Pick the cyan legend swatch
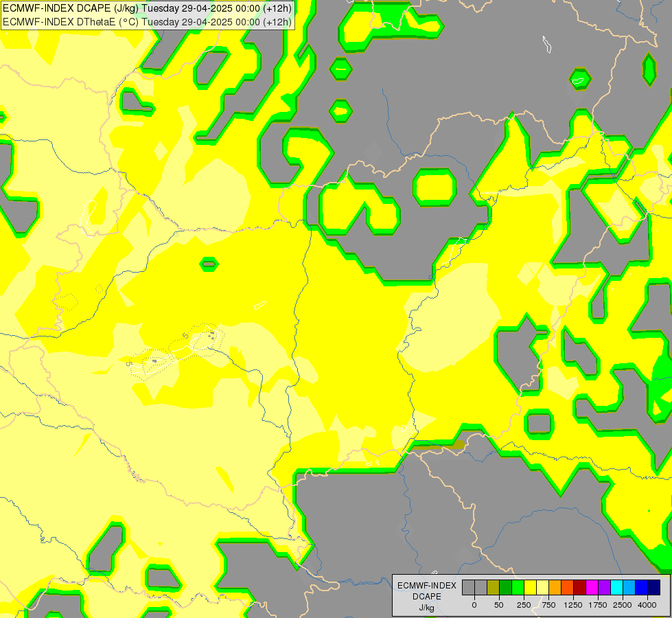This screenshot has width=672, height=618. 617,588
